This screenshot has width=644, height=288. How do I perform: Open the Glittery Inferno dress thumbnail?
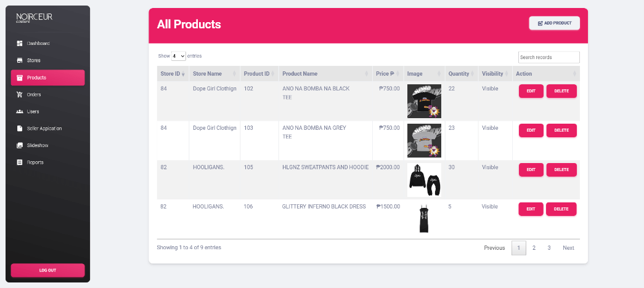[x=424, y=218]
